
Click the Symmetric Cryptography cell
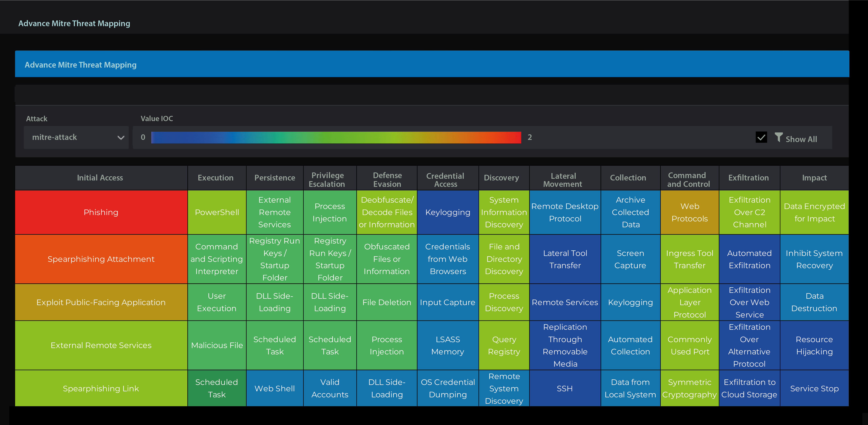point(690,388)
